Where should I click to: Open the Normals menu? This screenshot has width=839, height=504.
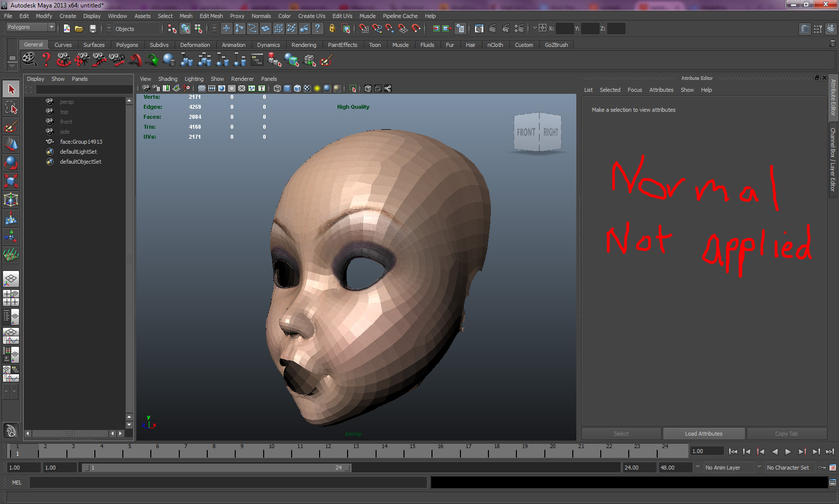click(261, 16)
